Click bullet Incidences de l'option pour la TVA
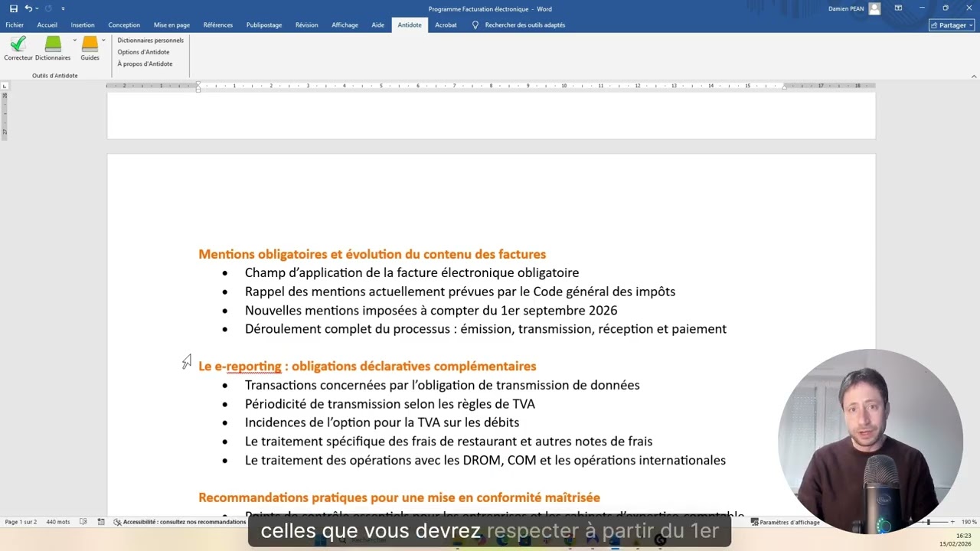980x551 pixels. click(x=382, y=422)
